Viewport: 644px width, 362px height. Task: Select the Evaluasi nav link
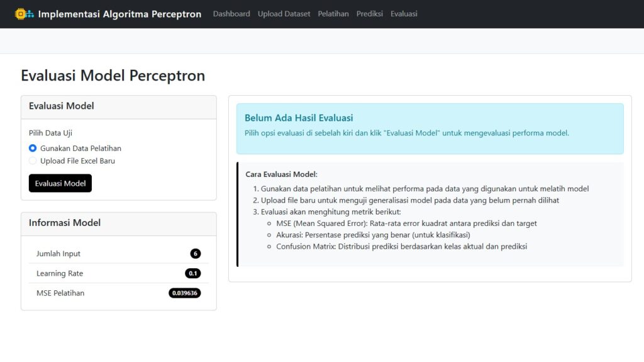pos(404,14)
